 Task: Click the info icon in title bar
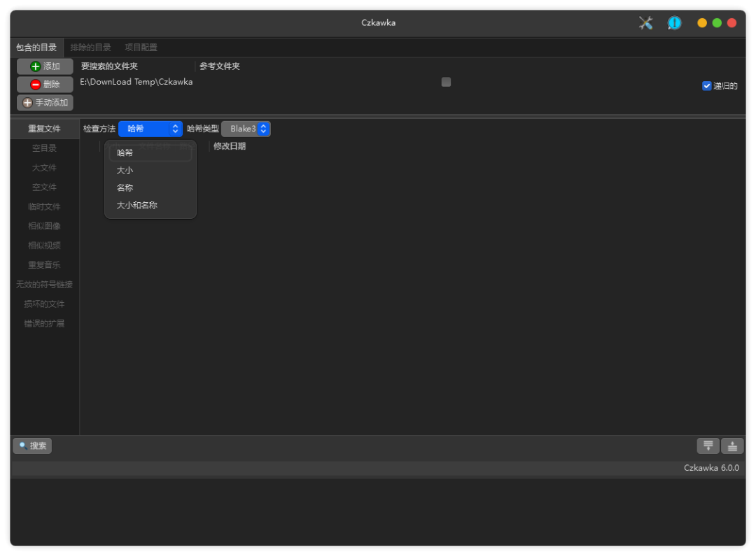[x=674, y=23]
